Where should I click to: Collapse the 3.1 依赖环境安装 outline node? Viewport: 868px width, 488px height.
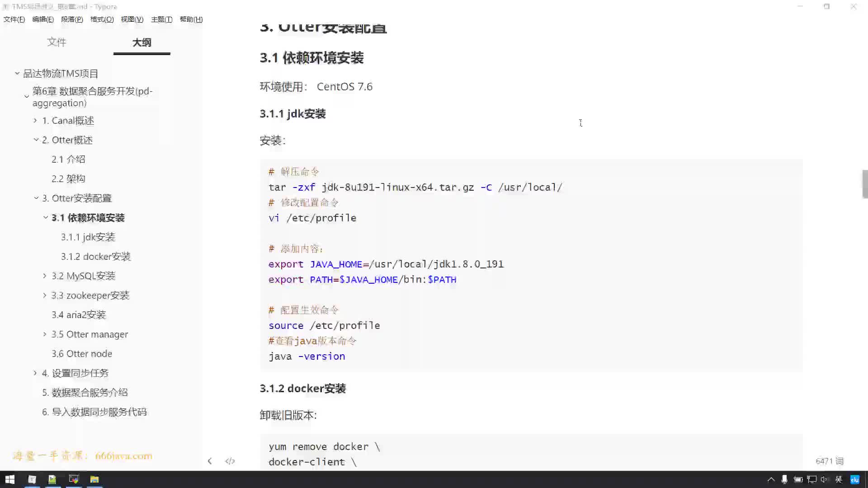pyautogui.click(x=46, y=217)
